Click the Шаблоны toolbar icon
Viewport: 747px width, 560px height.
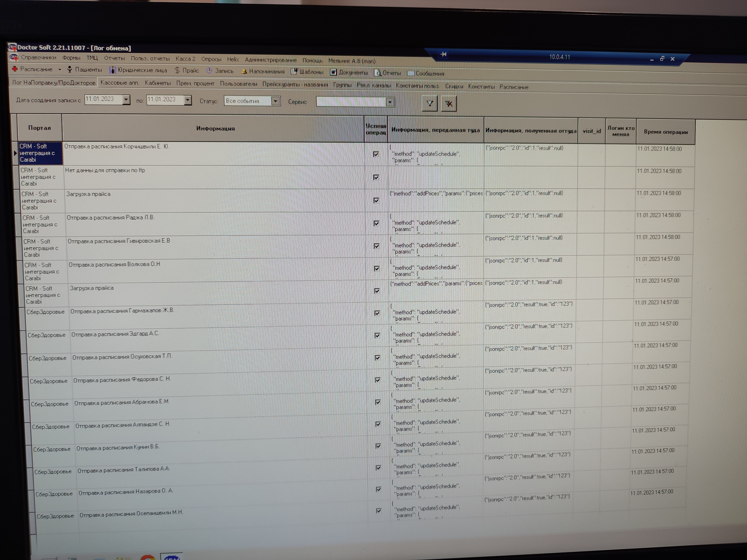pos(295,71)
